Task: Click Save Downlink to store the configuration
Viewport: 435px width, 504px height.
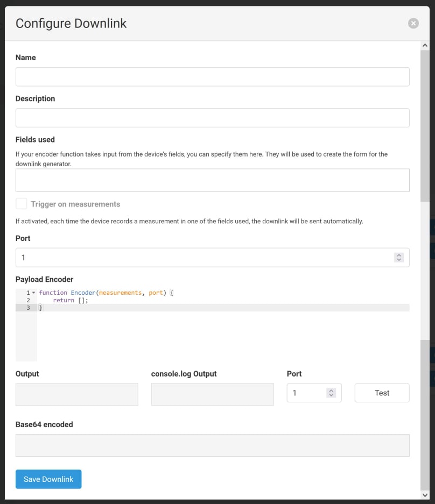Action: 48,479
